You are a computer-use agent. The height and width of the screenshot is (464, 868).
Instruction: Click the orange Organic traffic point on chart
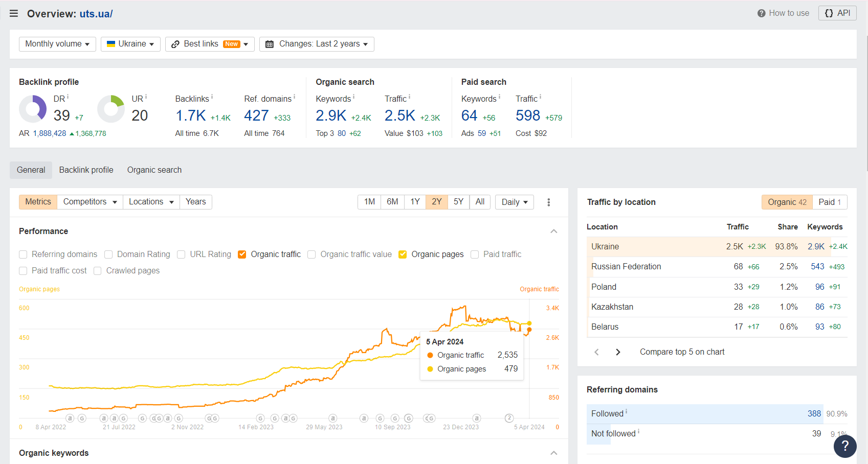(529, 330)
